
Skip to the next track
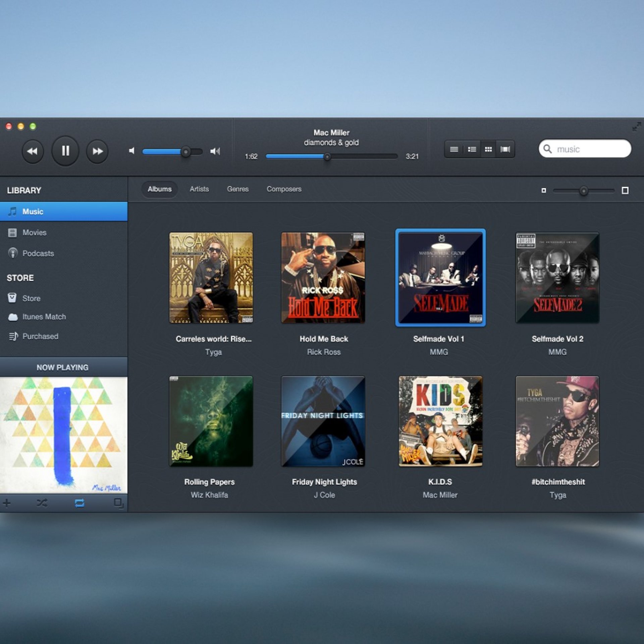pyautogui.click(x=97, y=151)
